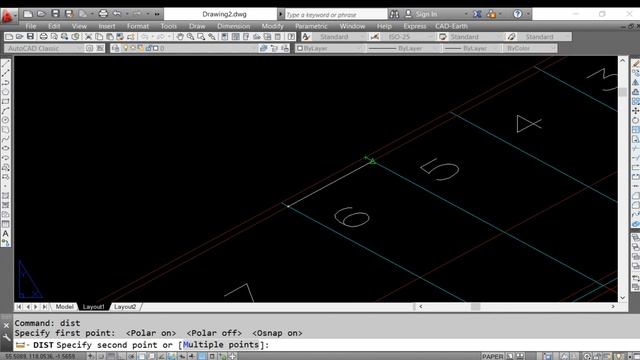Click the Text Style icon
The image size is (640, 360).
tap(306, 37)
